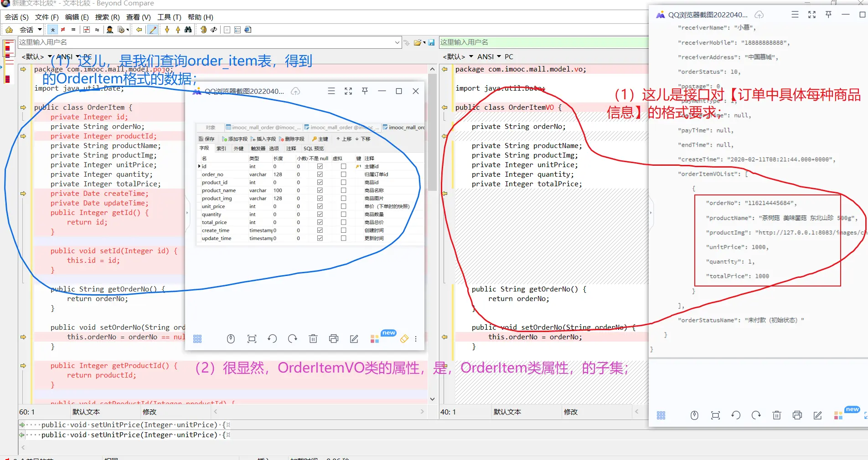Click the reload files icon
This screenshot has width=868, height=460.
pyautogui.click(x=214, y=30)
